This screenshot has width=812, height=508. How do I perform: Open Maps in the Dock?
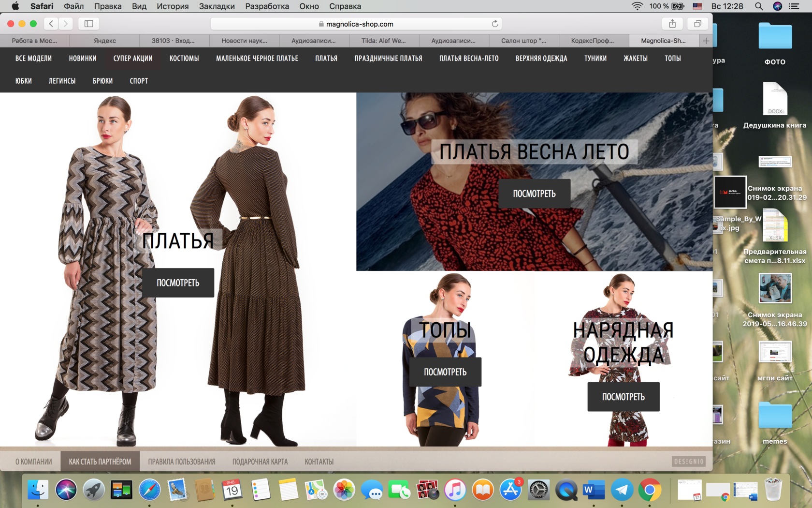click(x=316, y=490)
